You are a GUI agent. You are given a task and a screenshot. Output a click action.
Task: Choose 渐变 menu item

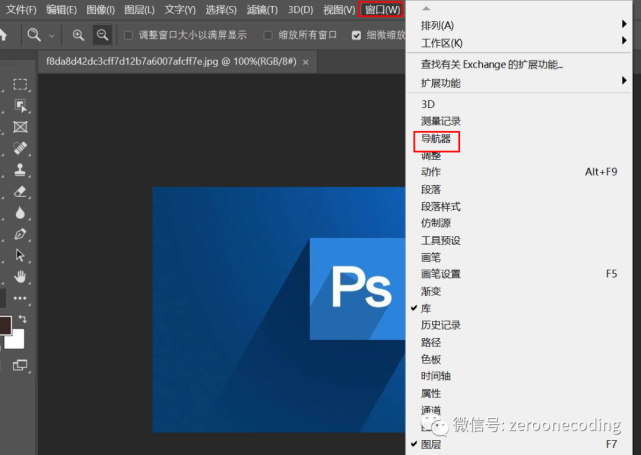519,291
